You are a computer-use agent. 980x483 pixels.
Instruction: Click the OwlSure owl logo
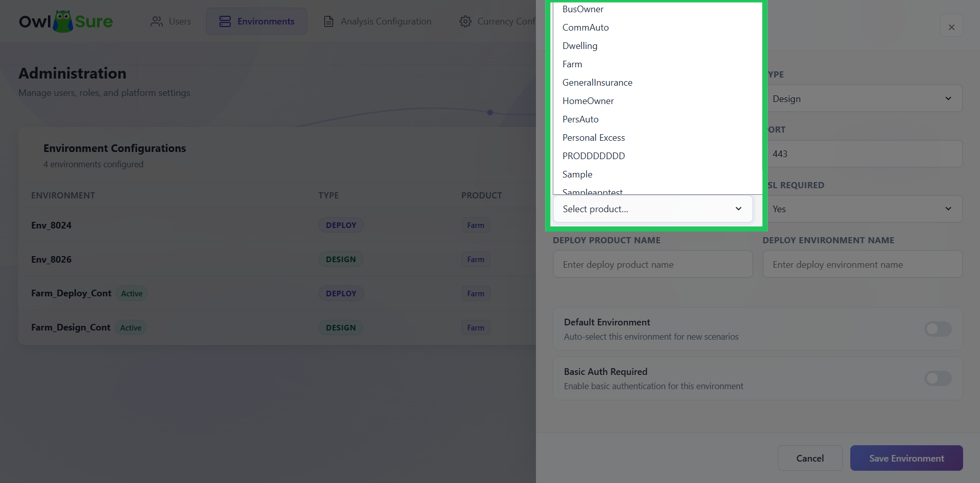coord(63,21)
